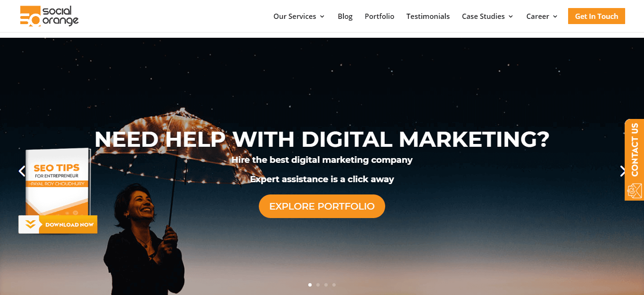Select the second slider dot
This screenshot has height=295, width=644.
click(318, 285)
